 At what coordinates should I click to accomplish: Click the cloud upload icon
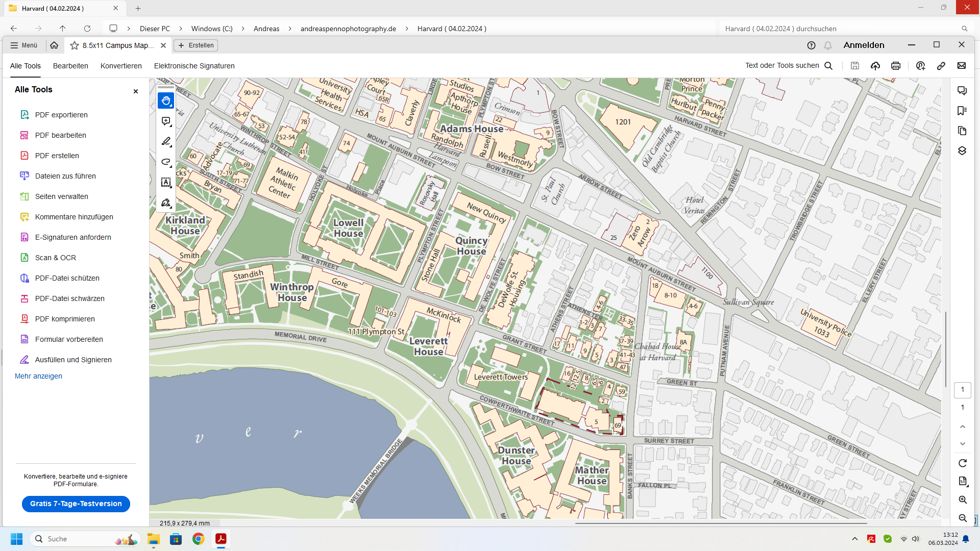coord(875,65)
